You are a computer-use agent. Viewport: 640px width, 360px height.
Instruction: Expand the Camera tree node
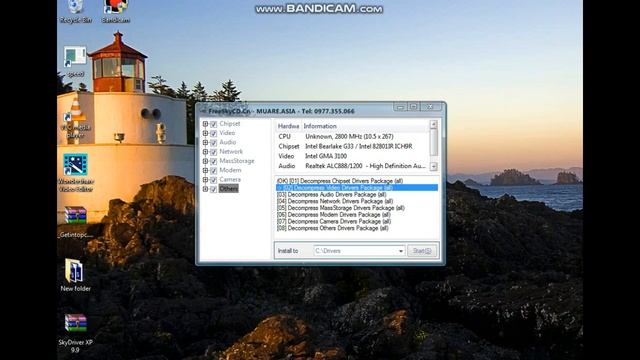[x=205, y=180]
